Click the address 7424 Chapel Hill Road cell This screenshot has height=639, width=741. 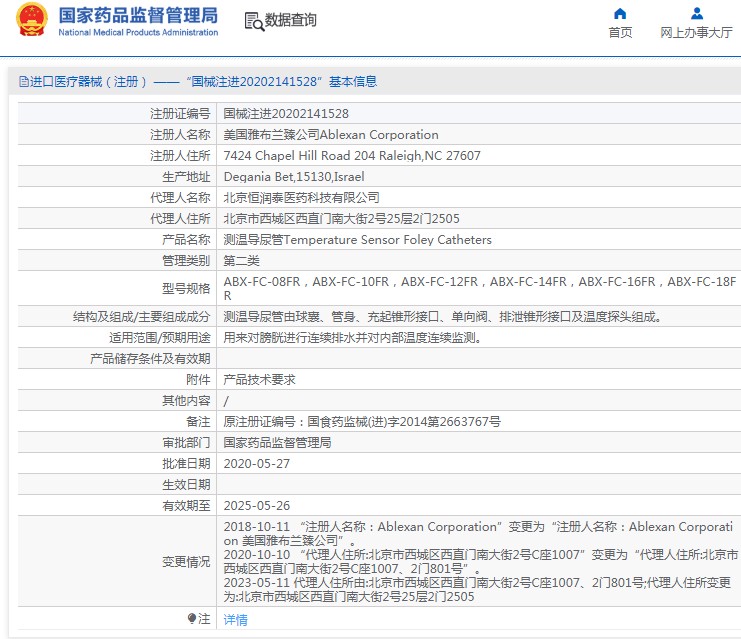click(x=479, y=155)
